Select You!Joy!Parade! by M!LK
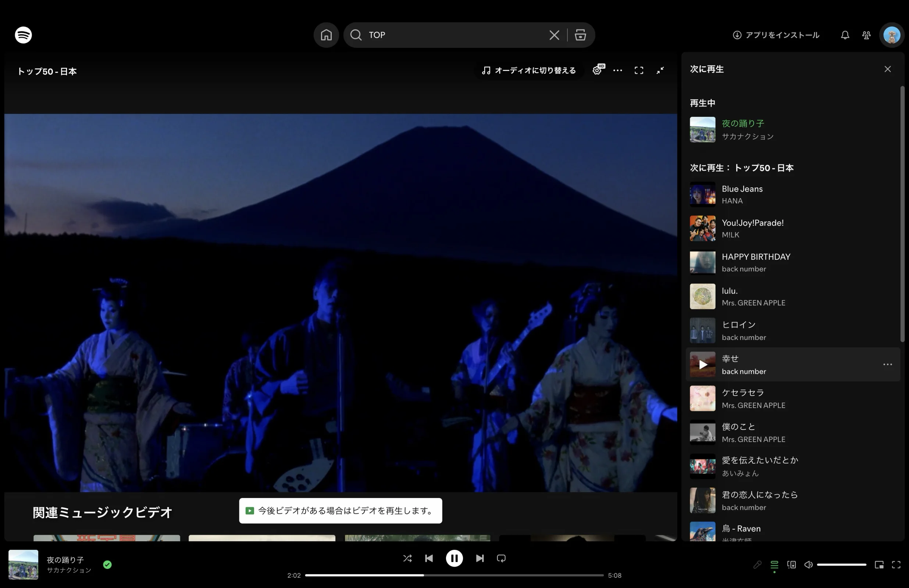Viewport: 909px width, 588px height. [792, 228]
